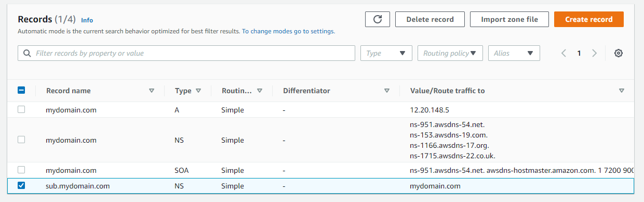Viewport: 644px width, 202px height.
Task: Sort by Record name column arrow
Action: (x=152, y=91)
